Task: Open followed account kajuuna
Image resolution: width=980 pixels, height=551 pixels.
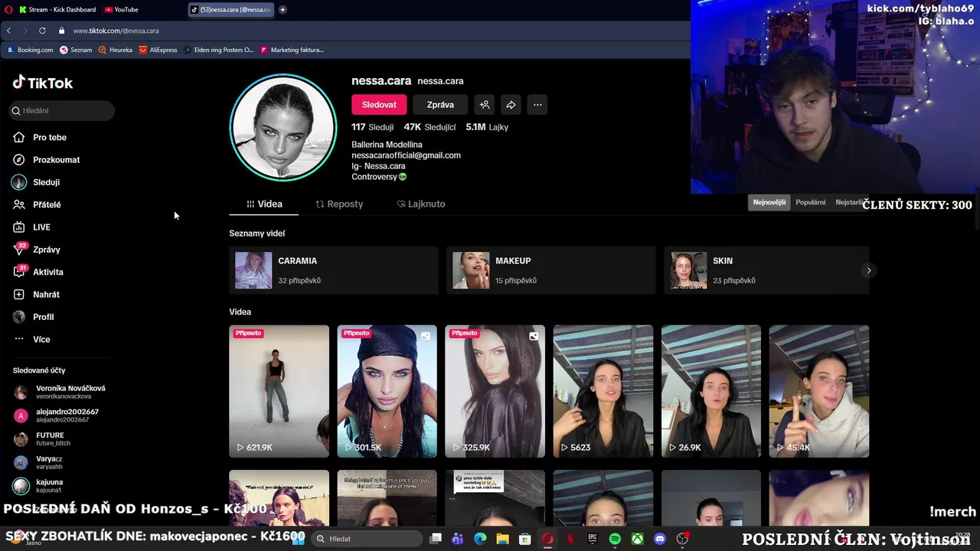Action: [x=38, y=486]
